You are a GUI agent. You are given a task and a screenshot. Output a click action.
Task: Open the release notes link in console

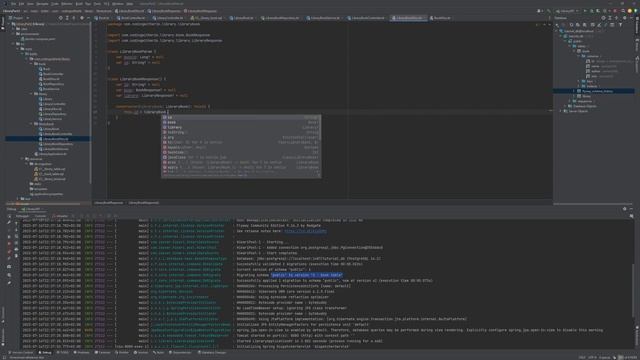[x=305, y=231]
